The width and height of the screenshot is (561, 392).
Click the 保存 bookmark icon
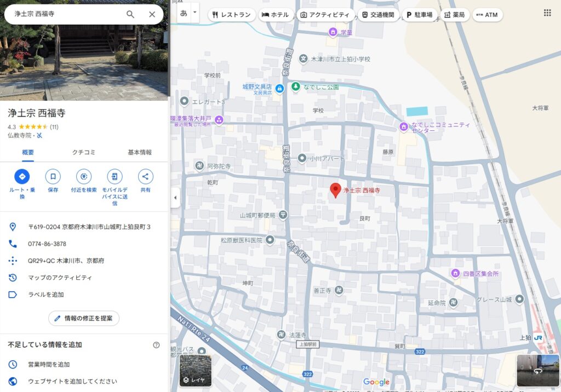click(53, 176)
